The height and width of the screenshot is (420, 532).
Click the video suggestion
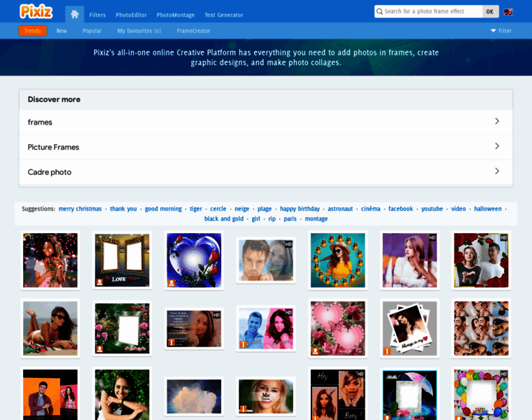(x=458, y=209)
